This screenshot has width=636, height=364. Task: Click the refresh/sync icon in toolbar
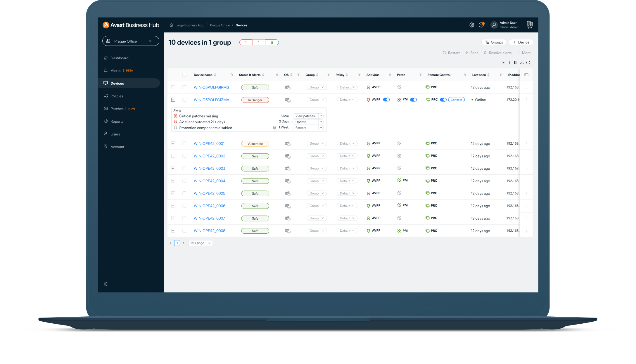click(x=528, y=63)
